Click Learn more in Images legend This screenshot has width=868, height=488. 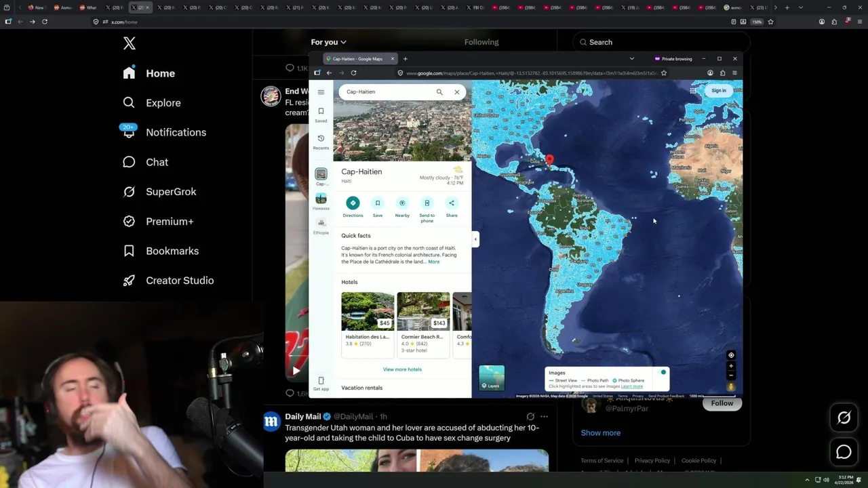click(x=632, y=386)
